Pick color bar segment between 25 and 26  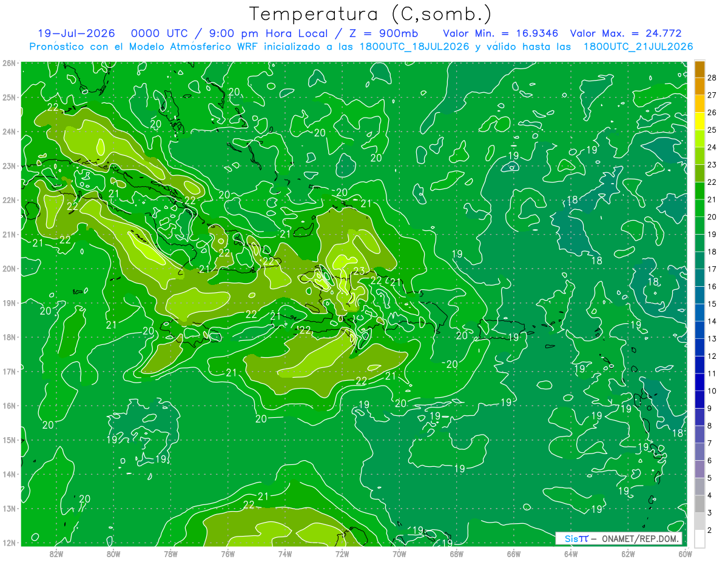(x=699, y=121)
